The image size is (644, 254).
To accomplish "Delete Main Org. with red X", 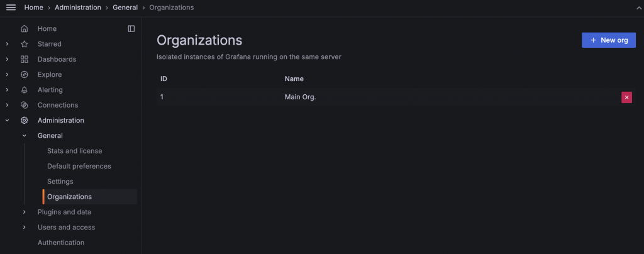I will click(x=626, y=97).
